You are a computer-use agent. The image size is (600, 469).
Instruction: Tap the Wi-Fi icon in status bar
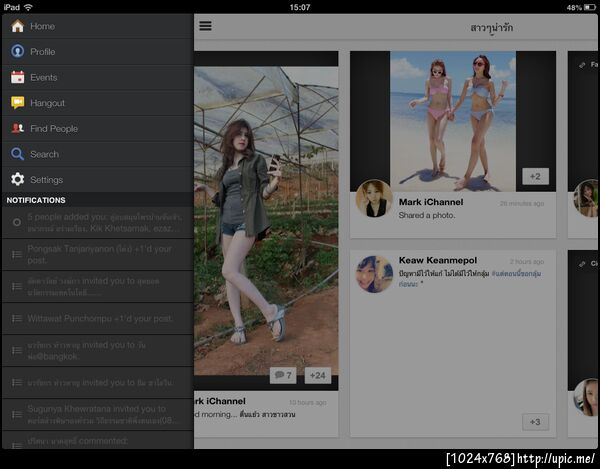pos(28,7)
